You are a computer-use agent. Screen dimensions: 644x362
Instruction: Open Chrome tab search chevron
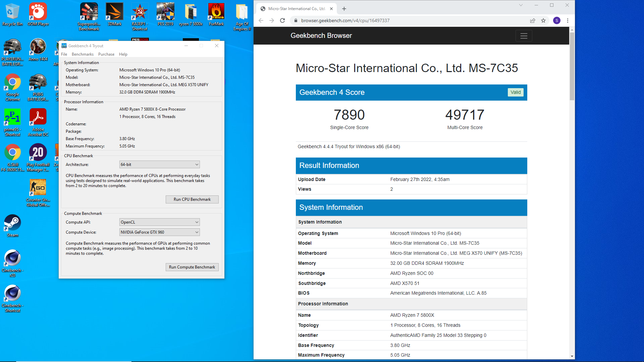521,5
